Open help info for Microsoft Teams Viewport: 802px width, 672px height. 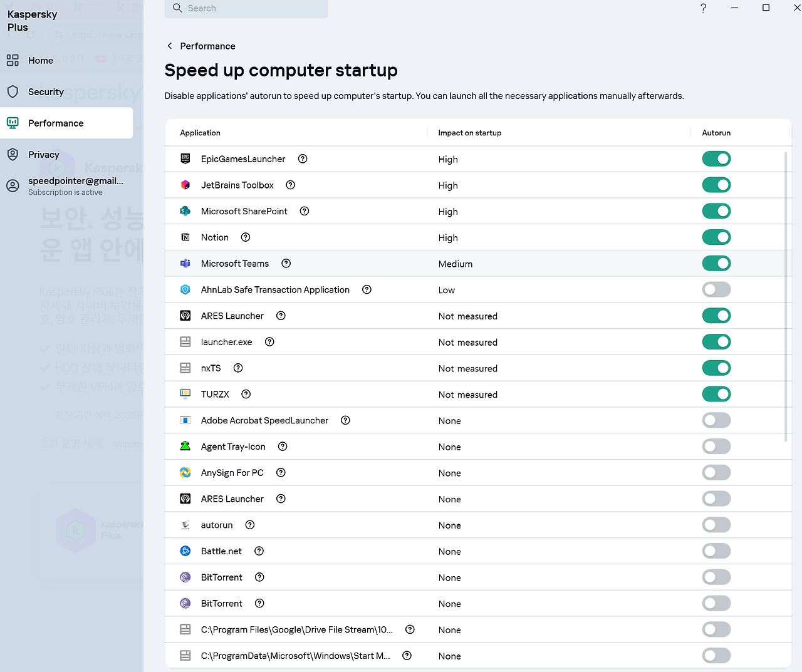tap(286, 264)
